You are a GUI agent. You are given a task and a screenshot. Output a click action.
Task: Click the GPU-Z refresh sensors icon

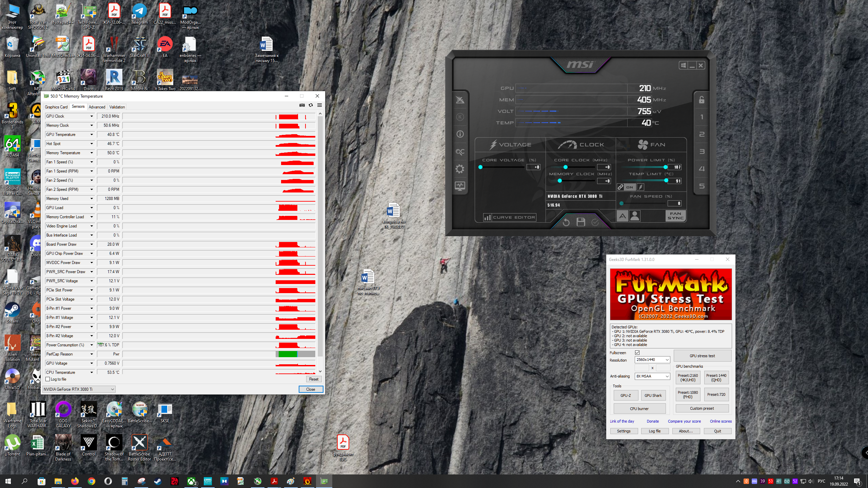coord(311,105)
